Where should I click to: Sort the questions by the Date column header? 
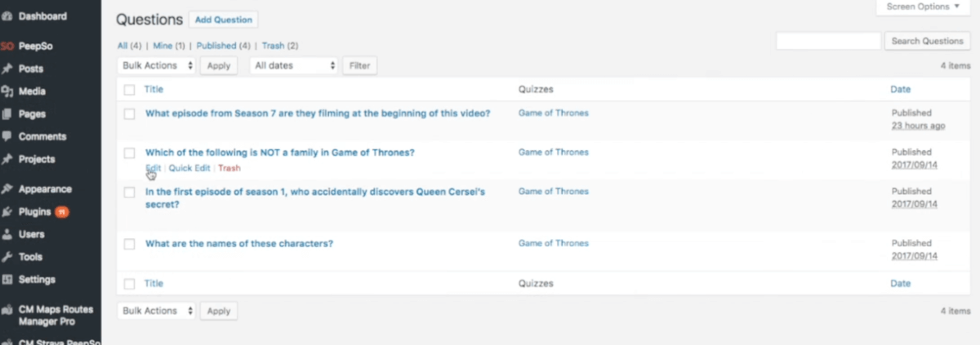point(900,90)
